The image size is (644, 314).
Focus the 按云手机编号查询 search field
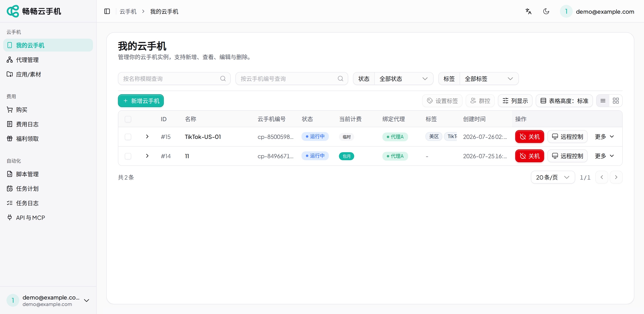(291, 78)
